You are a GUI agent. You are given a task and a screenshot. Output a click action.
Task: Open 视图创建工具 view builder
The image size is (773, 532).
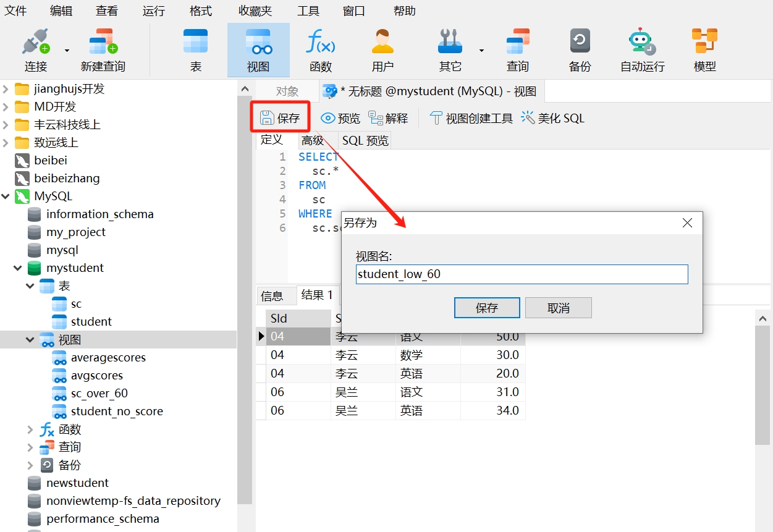coord(471,118)
